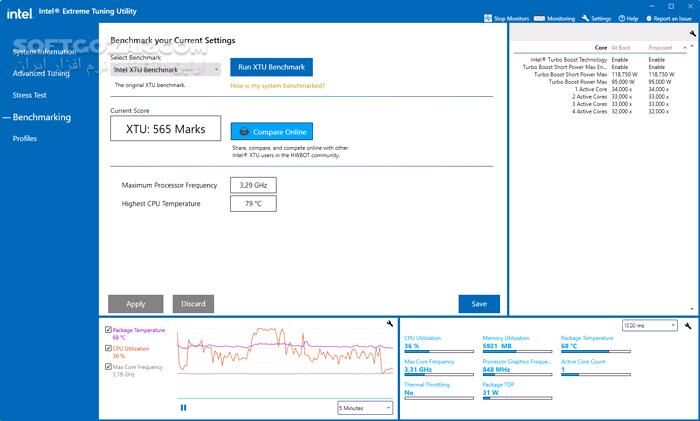This screenshot has width=700, height=421.
Task: Click the Run XTU Benchmark button
Action: coord(270,67)
